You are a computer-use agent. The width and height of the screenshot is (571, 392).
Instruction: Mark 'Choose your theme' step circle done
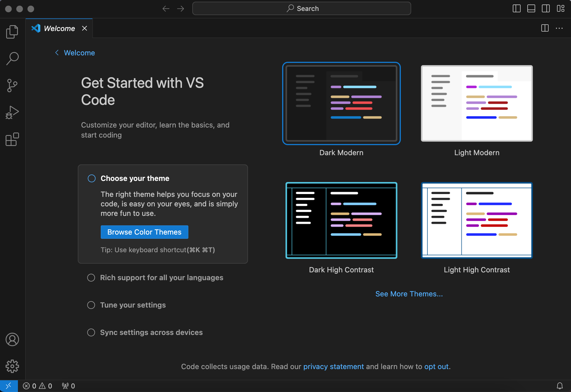click(x=92, y=178)
